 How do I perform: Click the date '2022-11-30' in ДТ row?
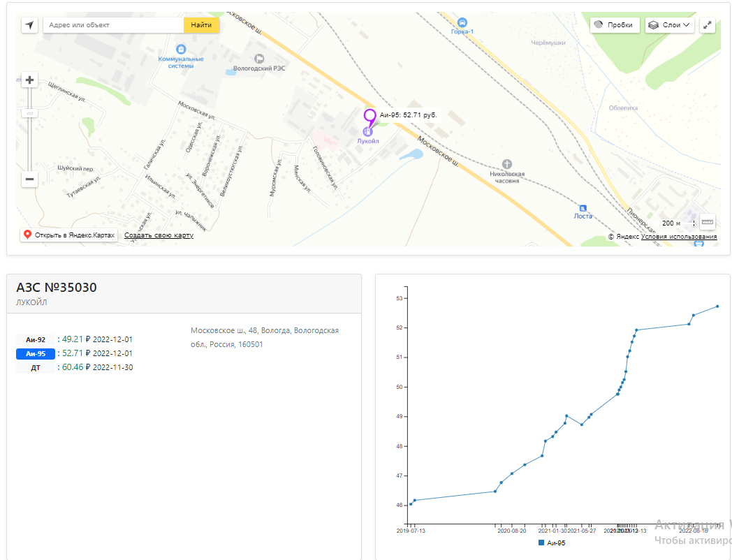coord(112,368)
